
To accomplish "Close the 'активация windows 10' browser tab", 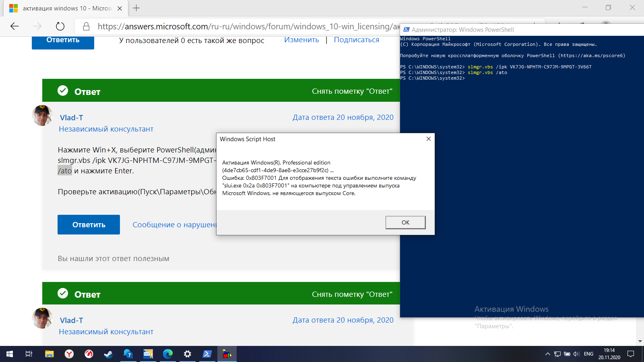I will coord(120,8).
